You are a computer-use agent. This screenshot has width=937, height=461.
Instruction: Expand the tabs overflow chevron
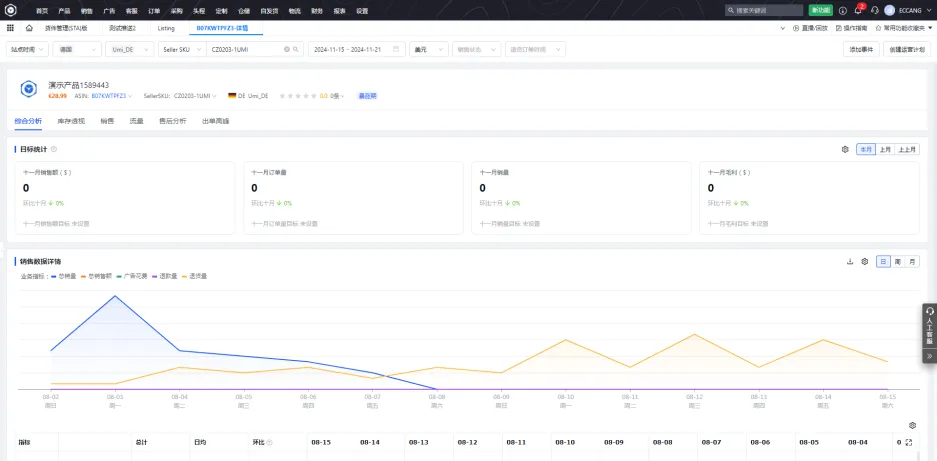pos(783,28)
